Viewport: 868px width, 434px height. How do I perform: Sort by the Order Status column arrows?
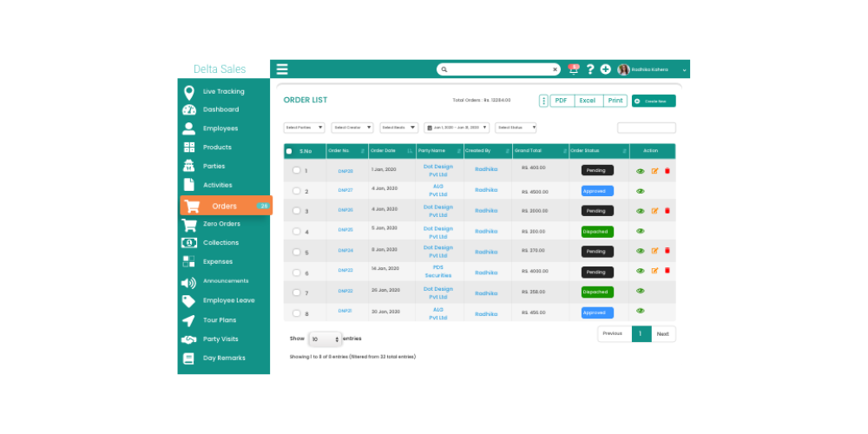tap(625, 151)
